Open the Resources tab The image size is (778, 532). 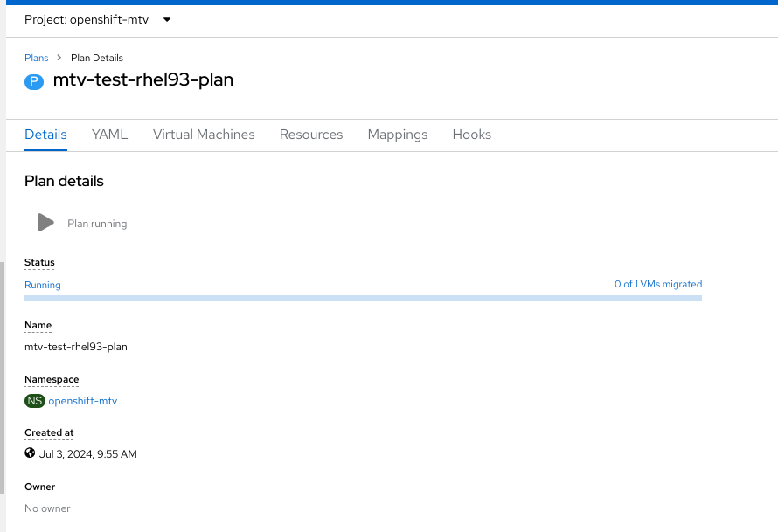click(x=311, y=135)
